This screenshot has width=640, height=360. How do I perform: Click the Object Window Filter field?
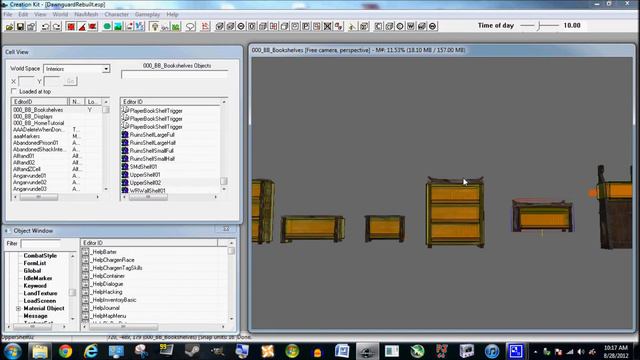coord(40,244)
